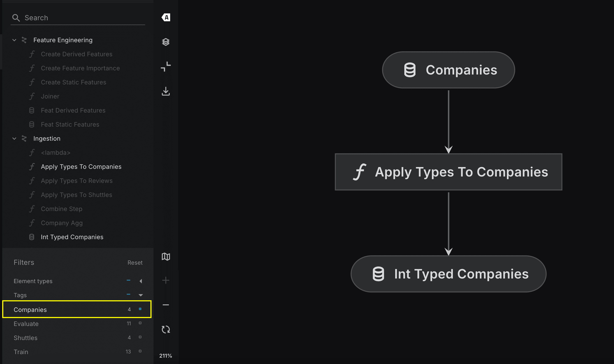Click the Reset filters link

135,263
